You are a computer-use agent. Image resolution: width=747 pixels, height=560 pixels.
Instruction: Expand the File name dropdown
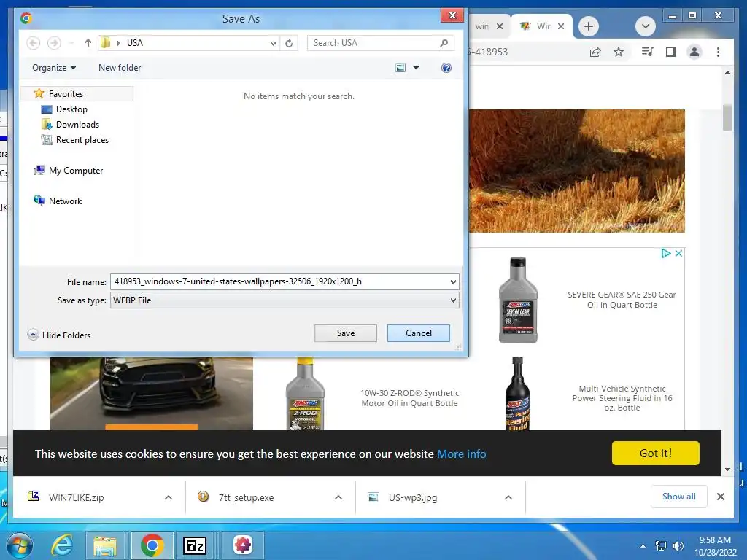pyautogui.click(x=453, y=281)
